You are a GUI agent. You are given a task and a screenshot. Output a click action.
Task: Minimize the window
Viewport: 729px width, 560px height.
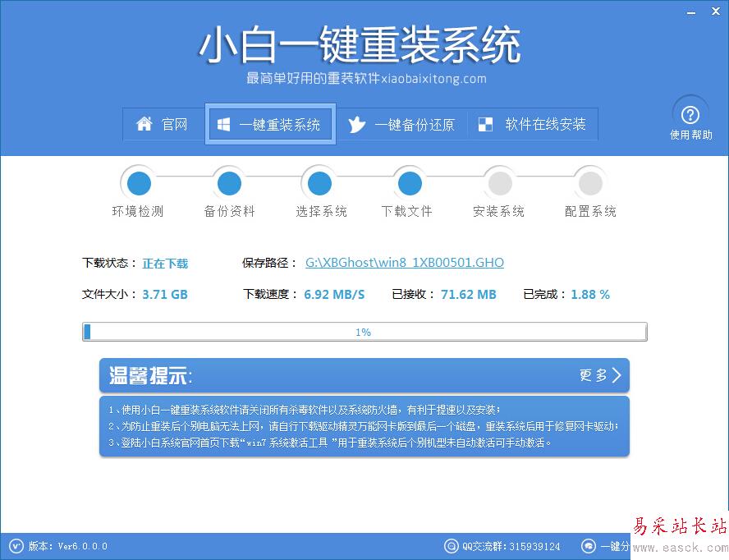point(691,12)
